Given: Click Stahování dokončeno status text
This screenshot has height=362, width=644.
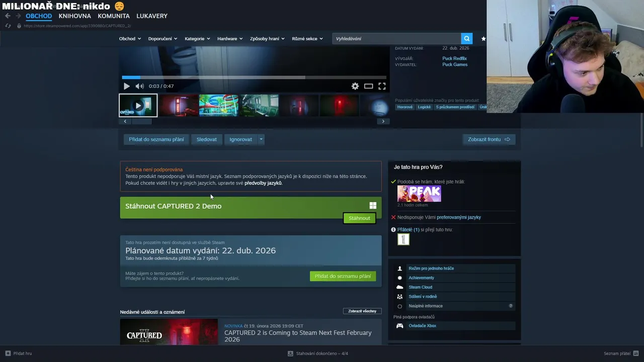Looking at the screenshot, I should (x=322, y=353).
